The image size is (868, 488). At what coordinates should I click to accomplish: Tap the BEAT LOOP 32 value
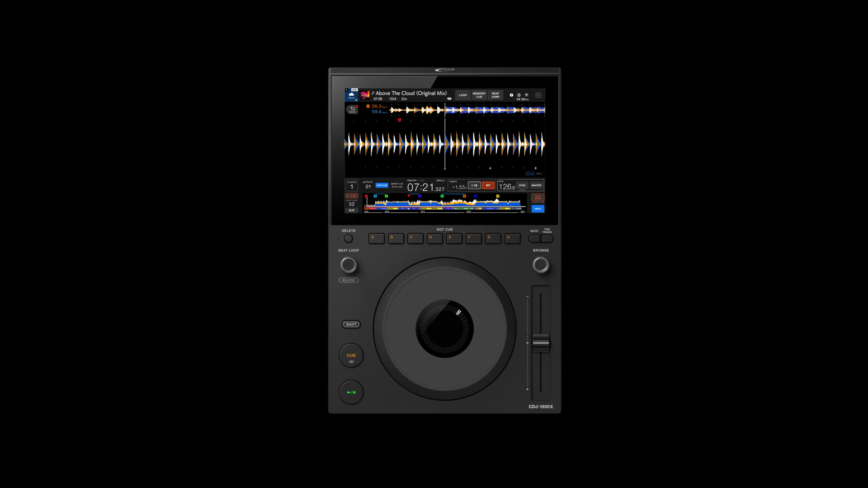tap(352, 204)
